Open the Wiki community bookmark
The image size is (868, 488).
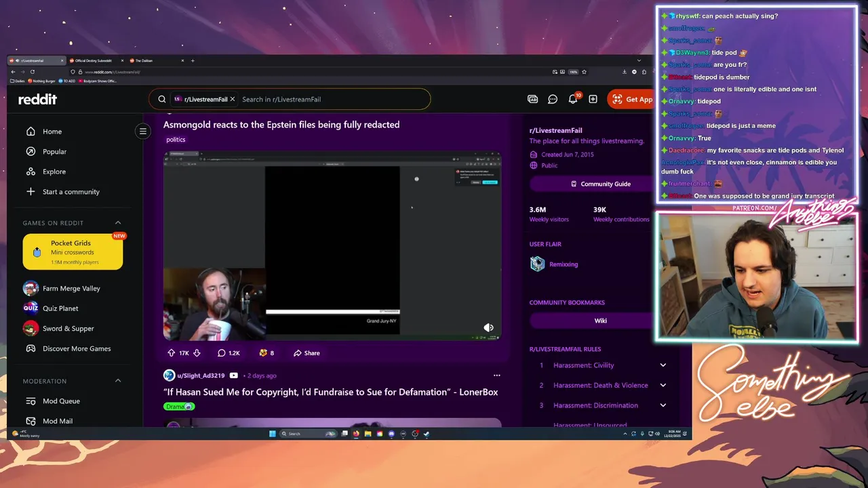pyautogui.click(x=601, y=321)
